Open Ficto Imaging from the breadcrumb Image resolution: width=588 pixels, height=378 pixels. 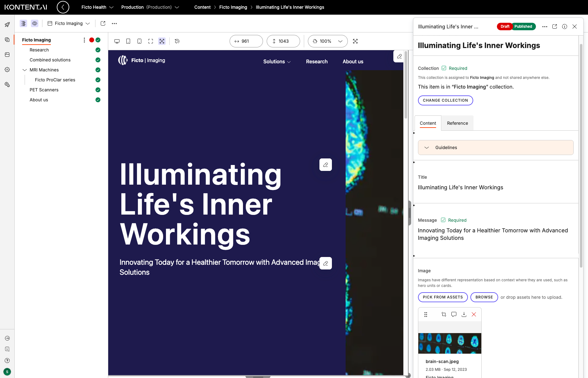233,7
